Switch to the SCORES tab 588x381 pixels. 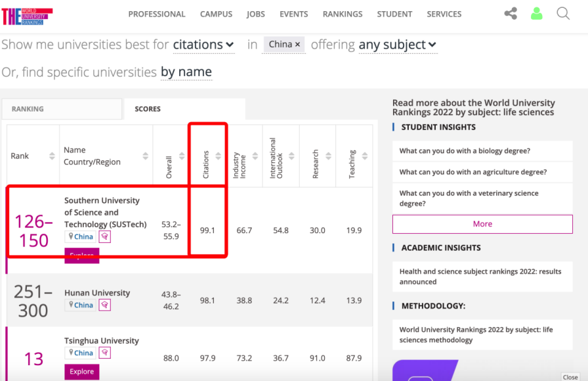185,109
